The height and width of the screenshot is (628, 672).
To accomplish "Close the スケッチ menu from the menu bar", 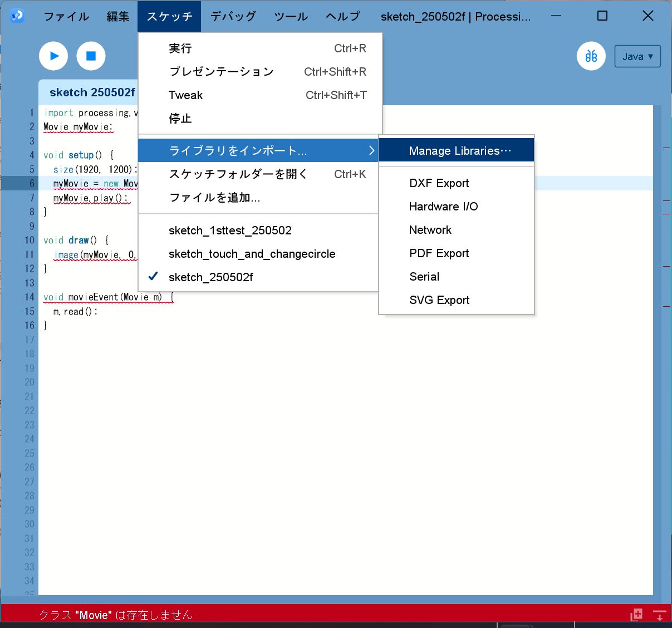I will coord(169,16).
